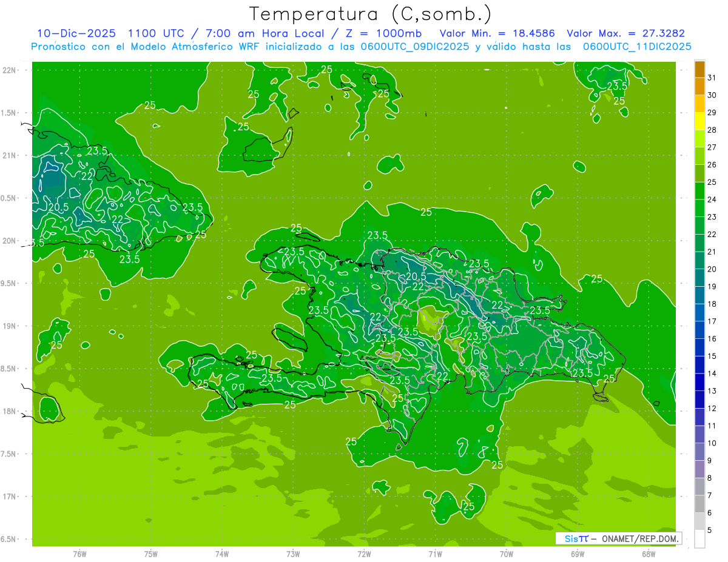The height and width of the screenshot is (562, 728).
Task: Click the '72W' longitude axis label
Action: pyautogui.click(x=364, y=554)
